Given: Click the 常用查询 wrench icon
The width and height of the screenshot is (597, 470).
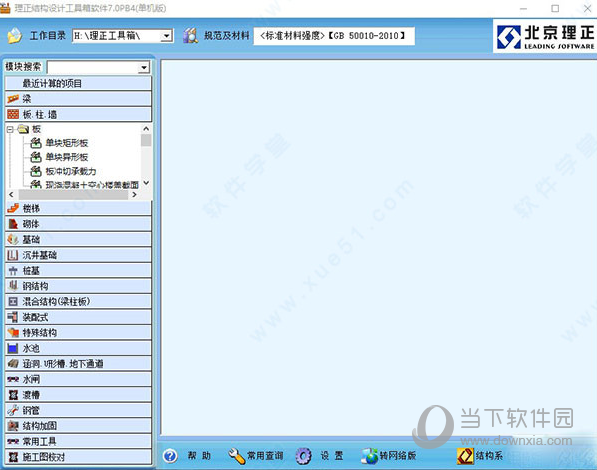Looking at the screenshot, I should click(236, 456).
